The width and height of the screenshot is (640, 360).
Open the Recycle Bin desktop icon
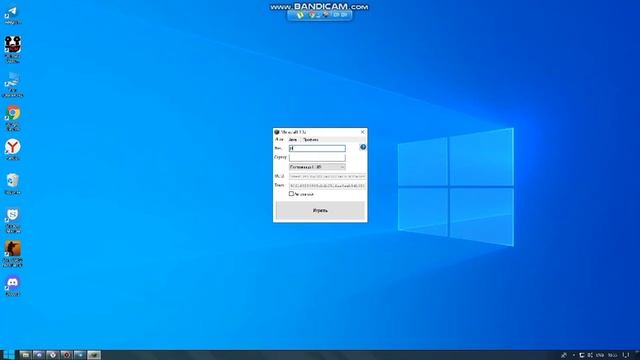click(13, 183)
